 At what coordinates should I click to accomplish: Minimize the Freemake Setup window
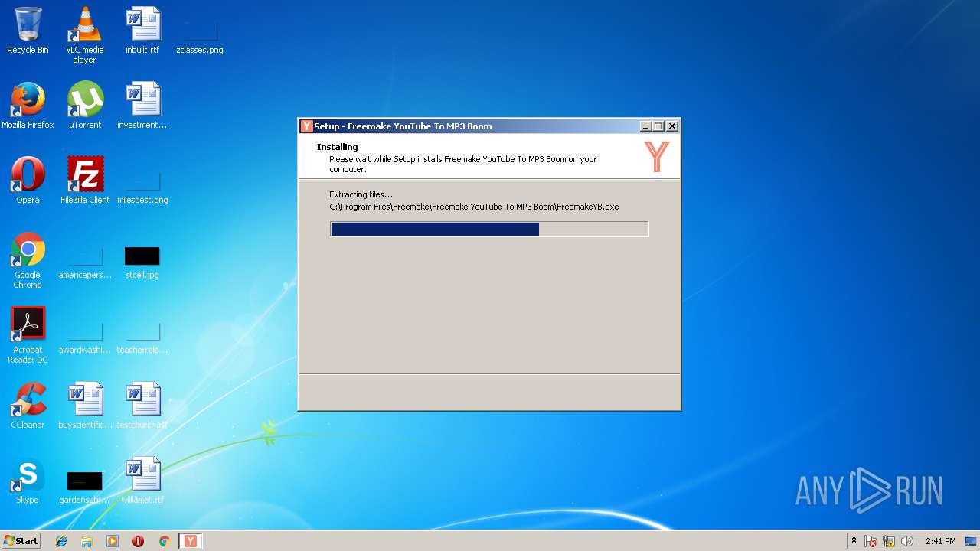(645, 126)
